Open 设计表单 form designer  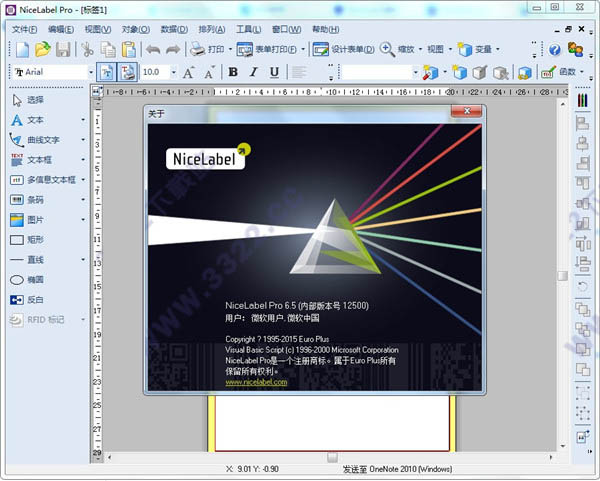(x=343, y=49)
